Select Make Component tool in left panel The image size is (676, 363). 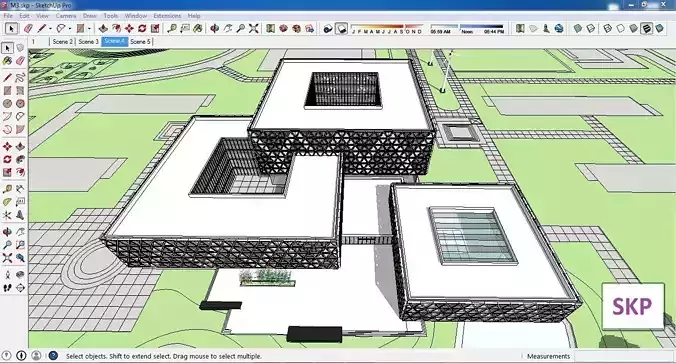(x=20, y=48)
